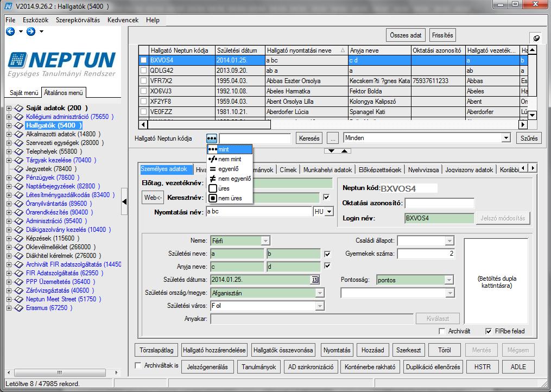
Task: Enable the Archivált checkbox
Action: click(x=442, y=331)
